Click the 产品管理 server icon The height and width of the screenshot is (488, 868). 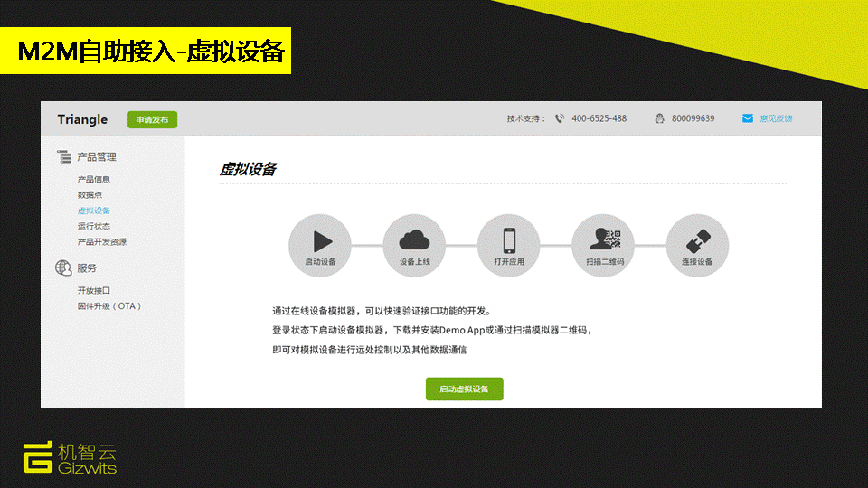(64, 157)
